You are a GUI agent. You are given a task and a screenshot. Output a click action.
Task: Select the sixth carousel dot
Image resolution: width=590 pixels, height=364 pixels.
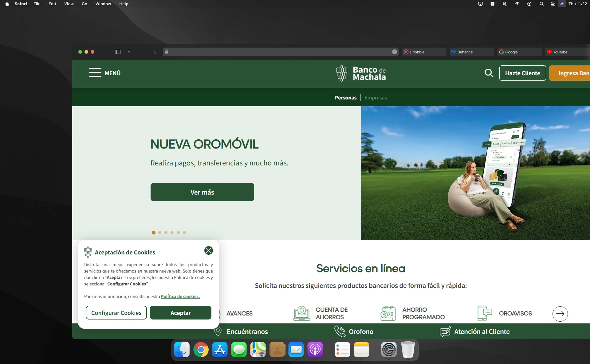(x=184, y=233)
